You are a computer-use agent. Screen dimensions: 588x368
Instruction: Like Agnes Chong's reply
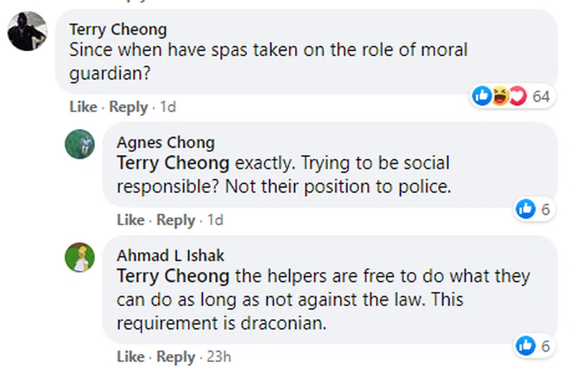pos(130,220)
